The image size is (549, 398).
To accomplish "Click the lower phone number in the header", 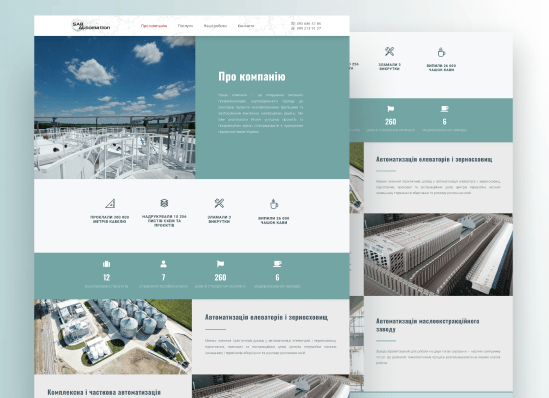I will (306, 28).
